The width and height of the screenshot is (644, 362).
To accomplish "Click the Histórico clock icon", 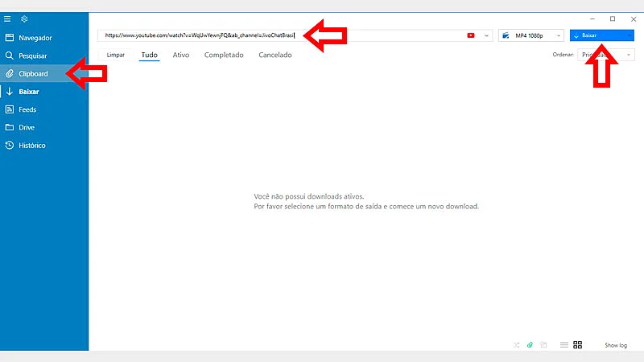I will (x=10, y=145).
